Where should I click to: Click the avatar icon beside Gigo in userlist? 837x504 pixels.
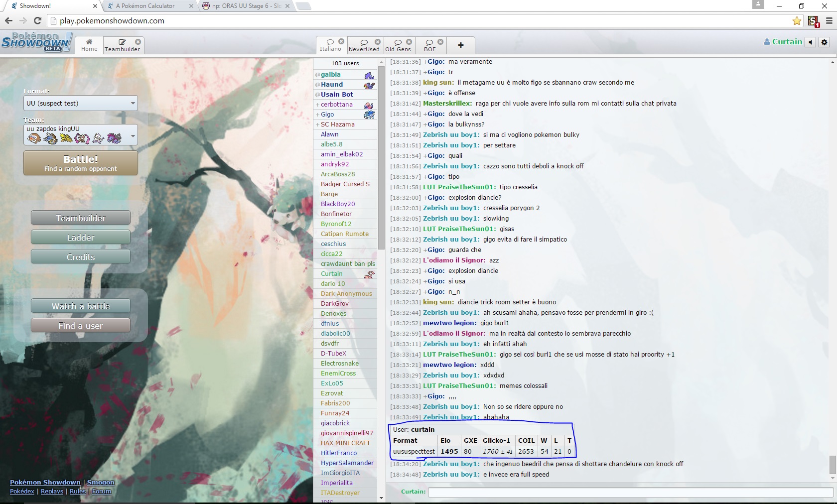pos(369,115)
